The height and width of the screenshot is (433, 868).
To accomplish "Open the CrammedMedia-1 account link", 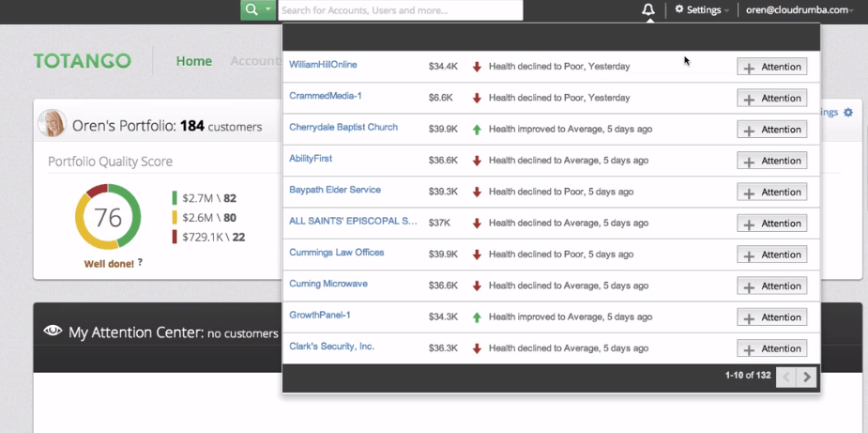I will pos(325,96).
